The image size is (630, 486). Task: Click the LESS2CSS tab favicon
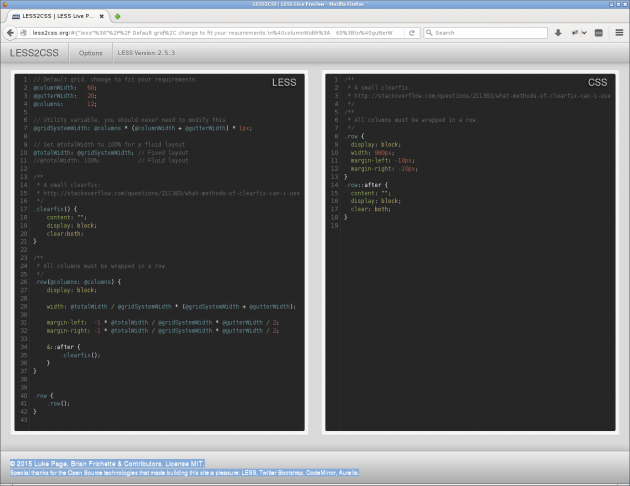16,16
